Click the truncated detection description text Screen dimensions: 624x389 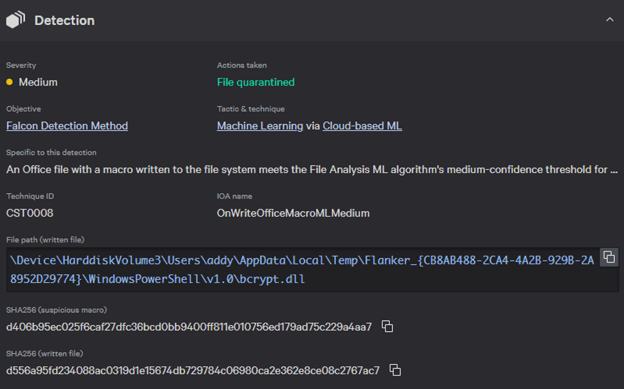click(x=312, y=170)
